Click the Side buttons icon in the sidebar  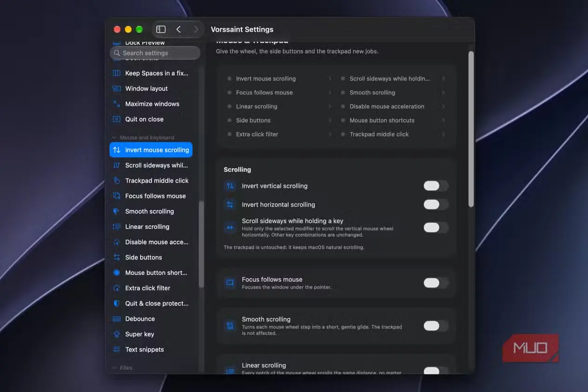[117, 257]
